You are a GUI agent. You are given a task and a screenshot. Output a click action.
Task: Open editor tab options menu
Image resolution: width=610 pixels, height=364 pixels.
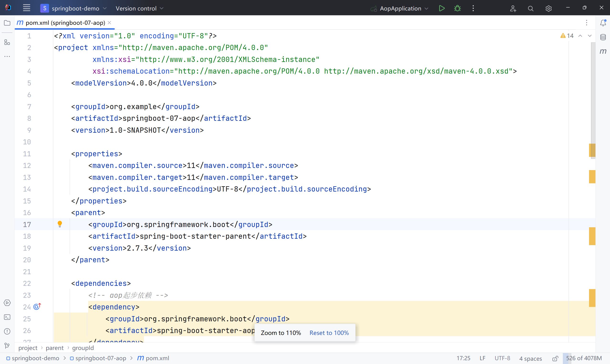(586, 23)
